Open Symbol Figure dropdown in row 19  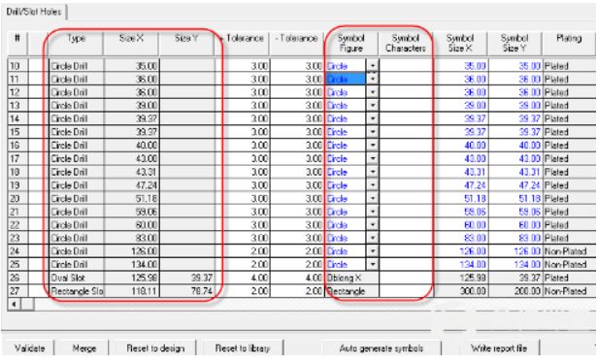pyautogui.click(x=373, y=185)
